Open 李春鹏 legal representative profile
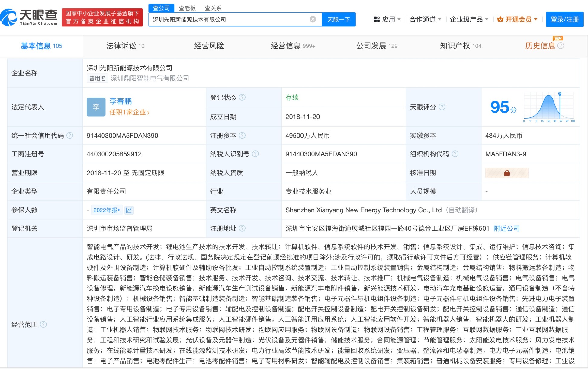588x369 pixels. click(120, 101)
